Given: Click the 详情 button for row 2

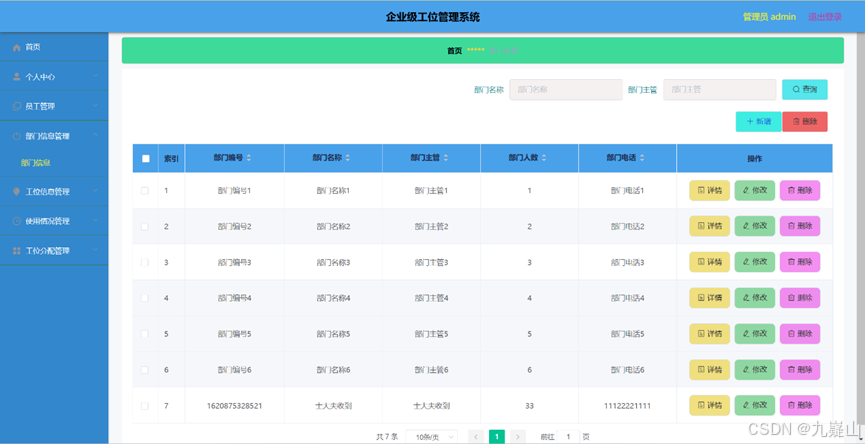Looking at the screenshot, I should pyautogui.click(x=709, y=226).
